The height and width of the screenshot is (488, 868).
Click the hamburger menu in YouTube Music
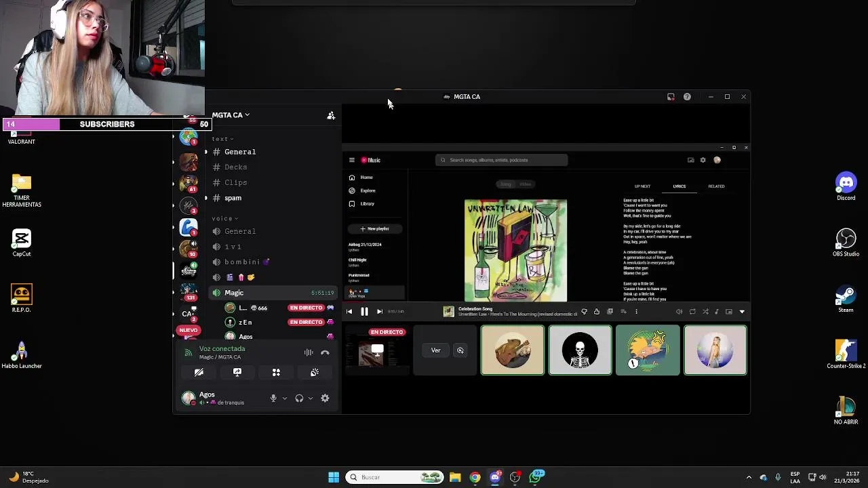click(x=352, y=160)
